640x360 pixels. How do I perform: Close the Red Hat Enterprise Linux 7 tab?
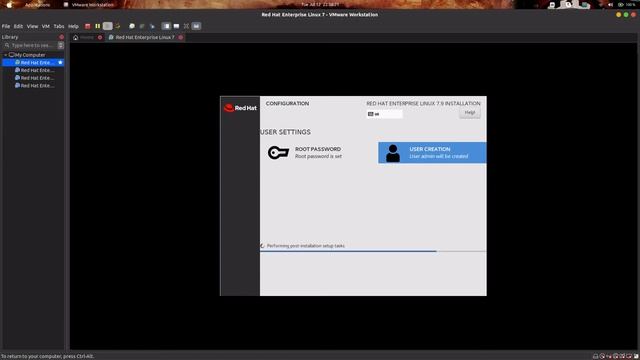181,38
